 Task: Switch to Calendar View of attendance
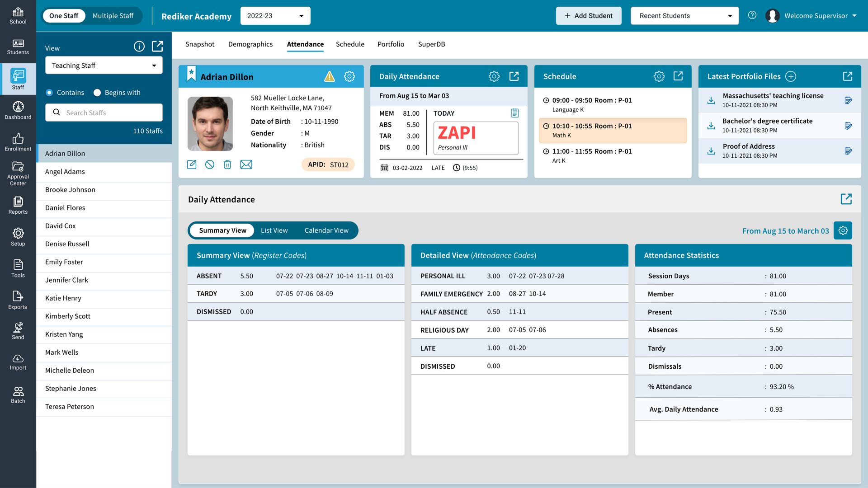click(x=326, y=230)
